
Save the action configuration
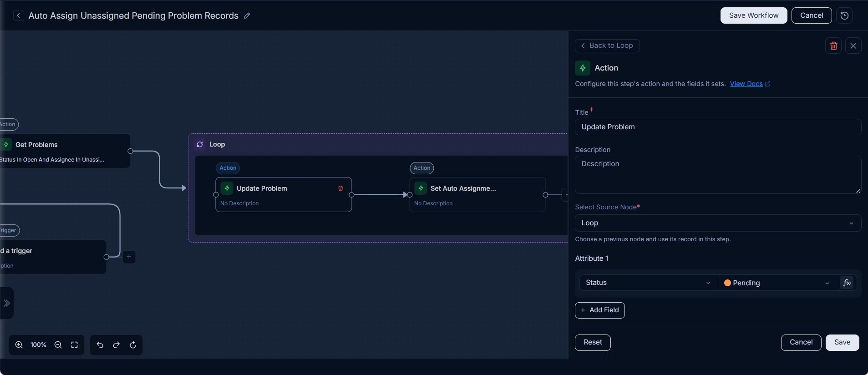click(842, 342)
